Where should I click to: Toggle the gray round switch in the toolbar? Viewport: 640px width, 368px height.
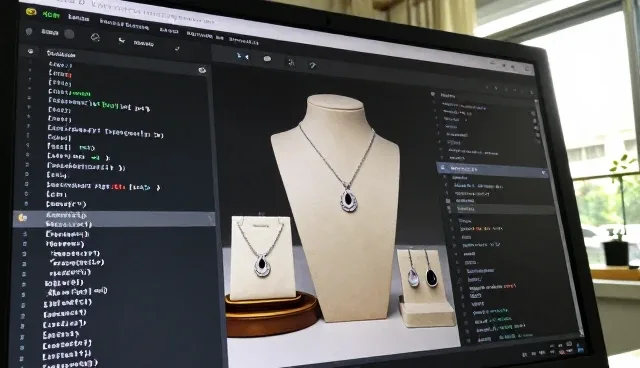click(x=69, y=34)
